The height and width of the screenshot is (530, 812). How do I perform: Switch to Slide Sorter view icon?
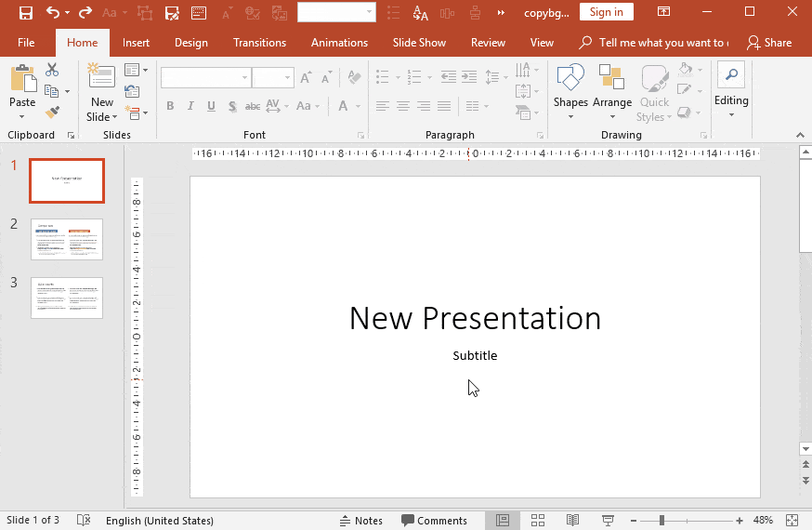point(538,520)
